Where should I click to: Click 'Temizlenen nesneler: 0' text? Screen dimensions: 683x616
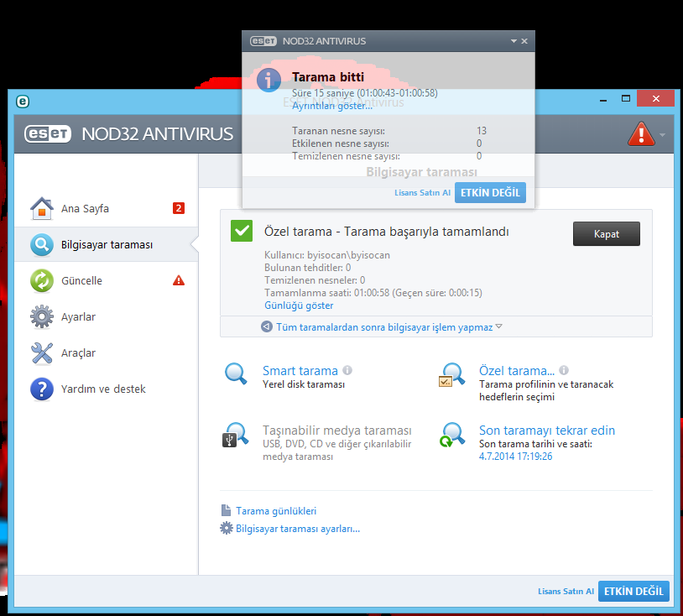point(315,280)
